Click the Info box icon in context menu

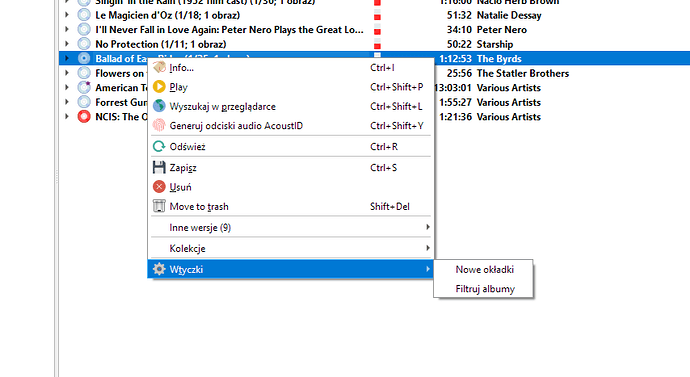159,67
